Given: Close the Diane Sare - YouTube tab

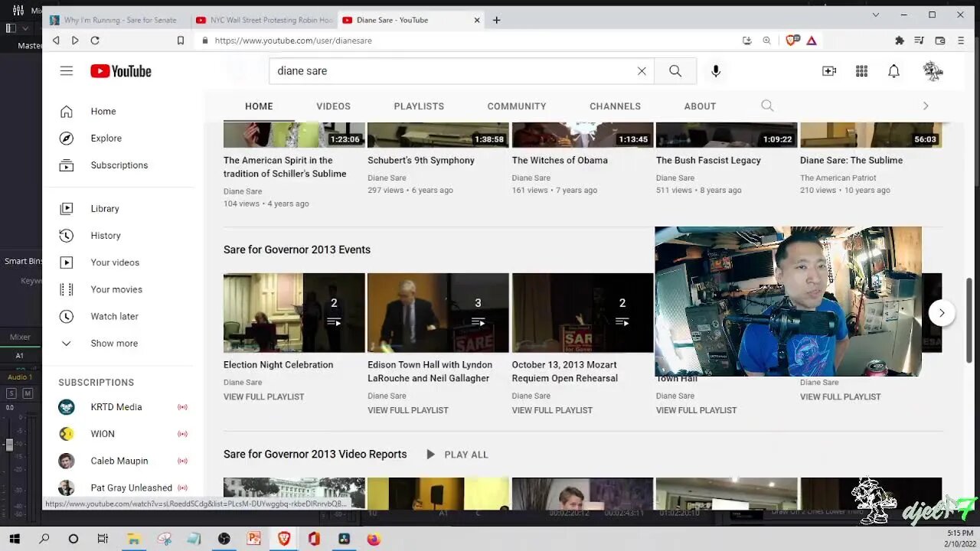Looking at the screenshot, I should (x=477, y=20).
